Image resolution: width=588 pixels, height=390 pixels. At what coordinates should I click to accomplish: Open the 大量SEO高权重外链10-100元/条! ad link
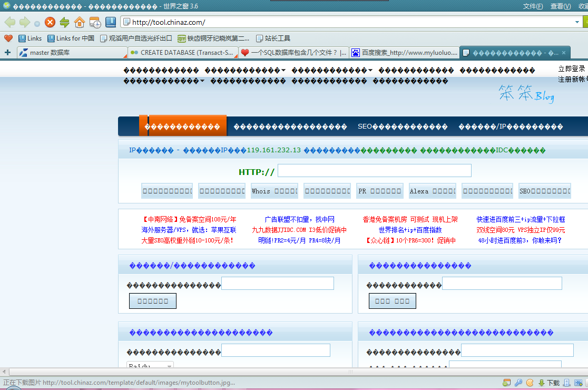tap(187, 240)
